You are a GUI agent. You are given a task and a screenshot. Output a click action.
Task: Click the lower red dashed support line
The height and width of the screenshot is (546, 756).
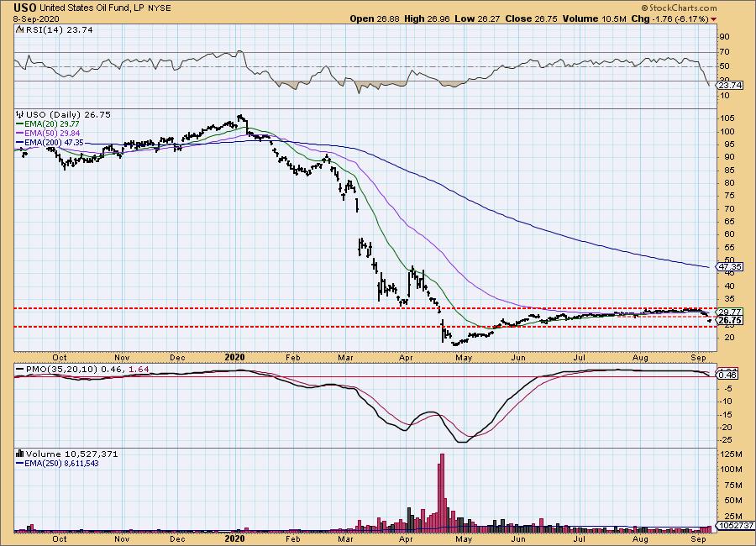pos(365,327)
